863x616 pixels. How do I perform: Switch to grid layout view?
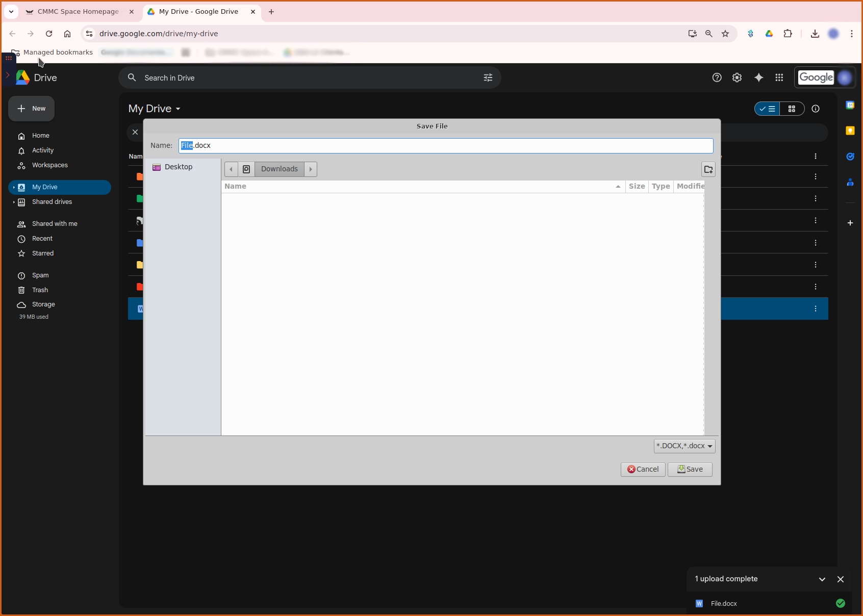tap(792, 109)
